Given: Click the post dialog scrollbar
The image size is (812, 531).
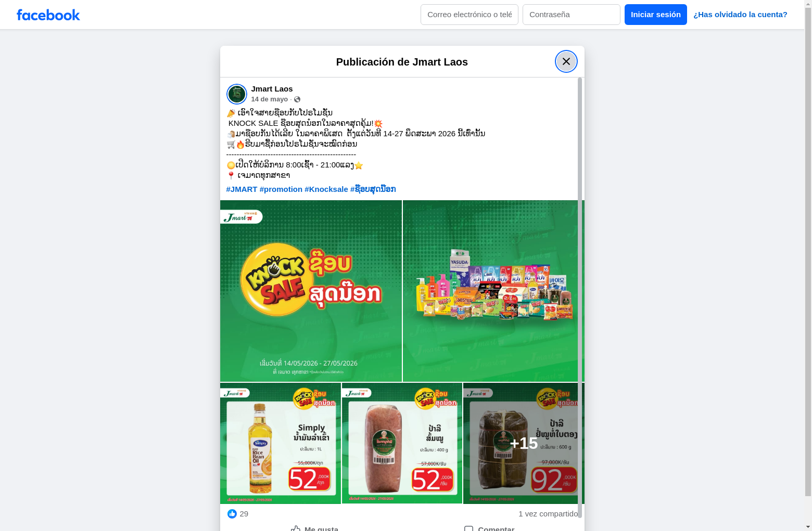Looking at the screenshot, I should tap(580, 297).
